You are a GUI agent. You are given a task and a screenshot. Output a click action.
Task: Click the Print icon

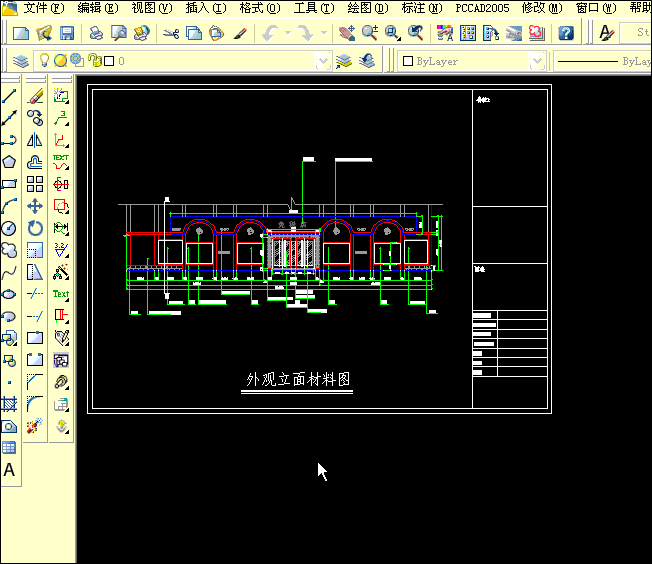point(96,33)
